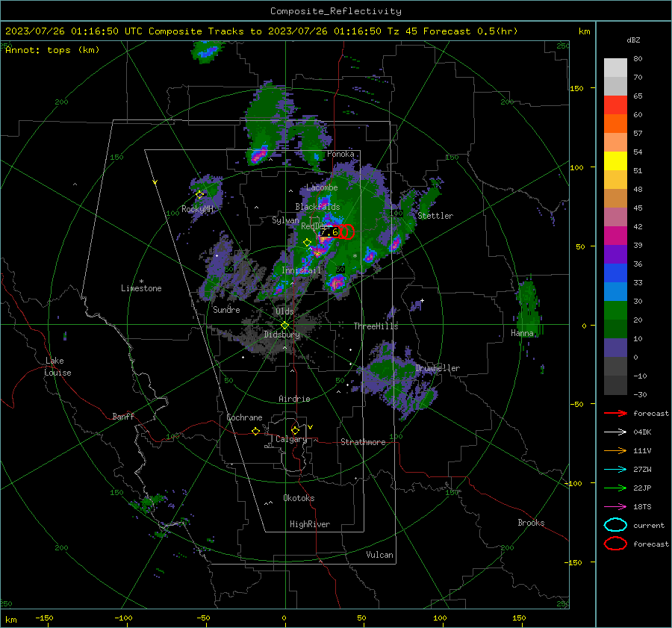Click the bright yellow swatch in dBZ legend
This screenshot has width=672, height=628.
615,161
